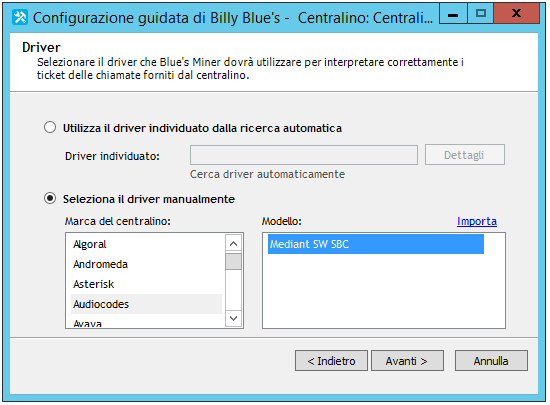The height and width of the screenshot is (405, 550).
Task: Proceed with the Avanti button
Action: pos(407,360)
